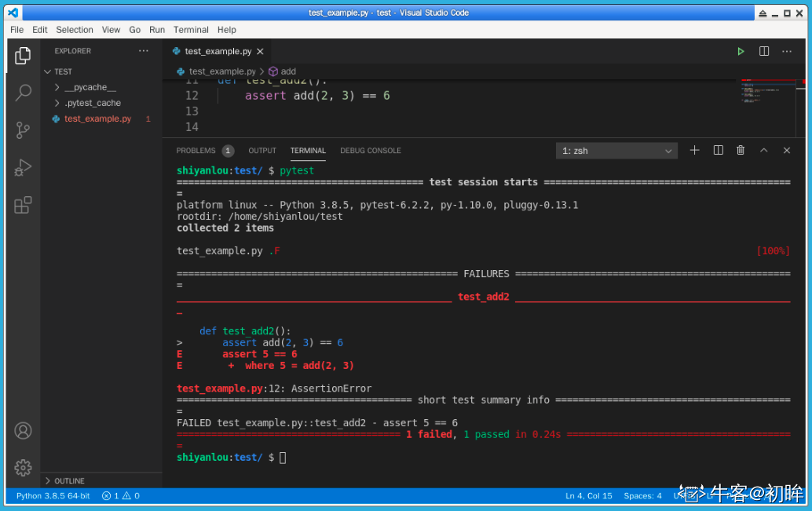The height and width of the screenshot is (511, 812).
Task: Click "collected 2 items" text in terminal
Action: pyautogui.click(x=225, y=228)
